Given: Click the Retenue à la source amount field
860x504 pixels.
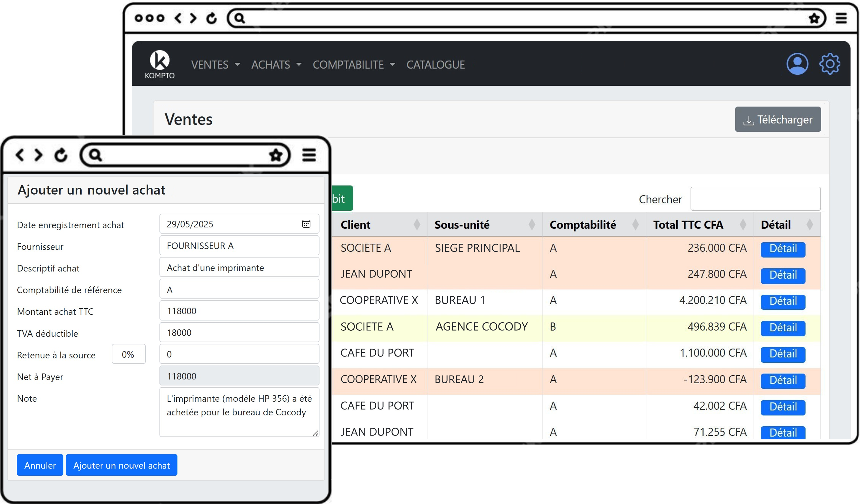Looking at the screenshot, I should click(x=239, y=354).
